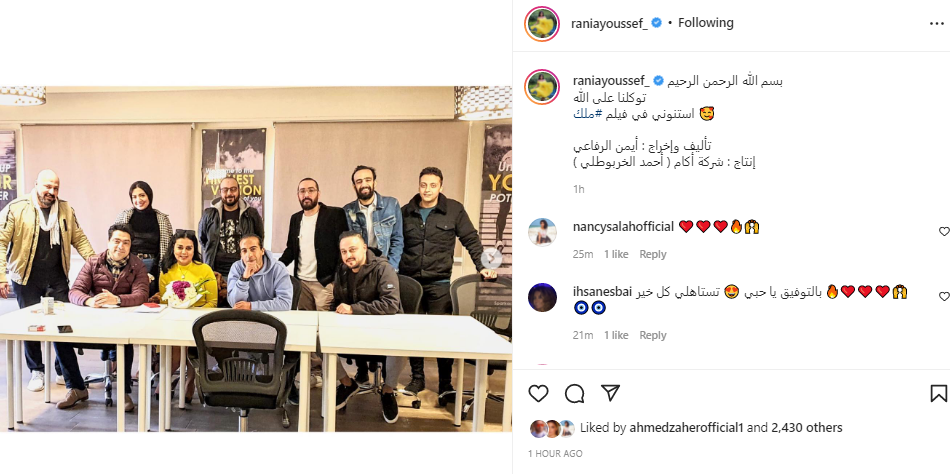Click the Following button in header
This screenshot has width=950, height=474.
pos(706,23)
